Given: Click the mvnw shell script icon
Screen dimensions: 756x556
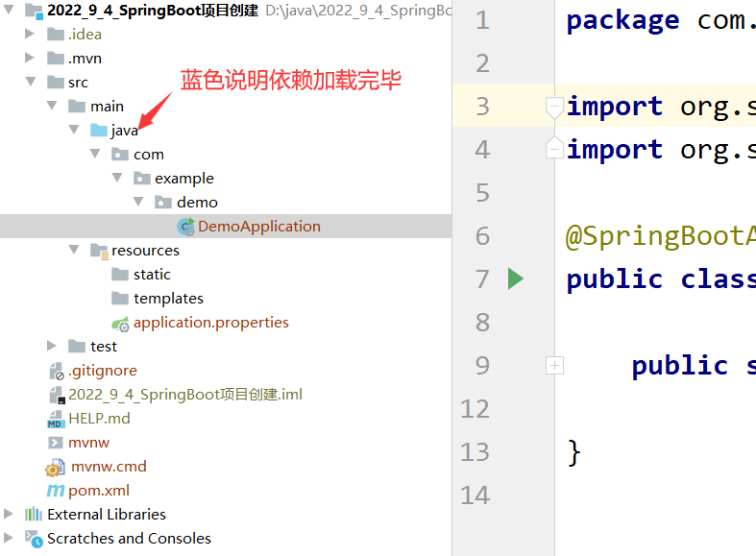Looking at the screenshot, I should coord(56,443).
